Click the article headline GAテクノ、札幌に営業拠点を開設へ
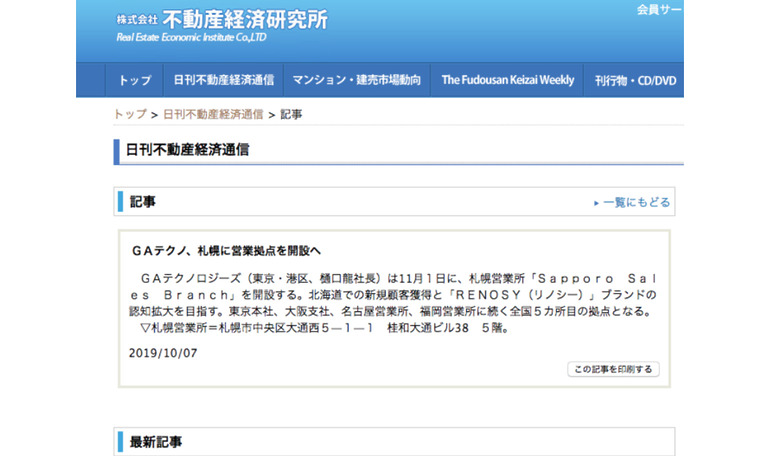Image resolution: width=760 pixels, height=456 pixels. pos(226,249)
